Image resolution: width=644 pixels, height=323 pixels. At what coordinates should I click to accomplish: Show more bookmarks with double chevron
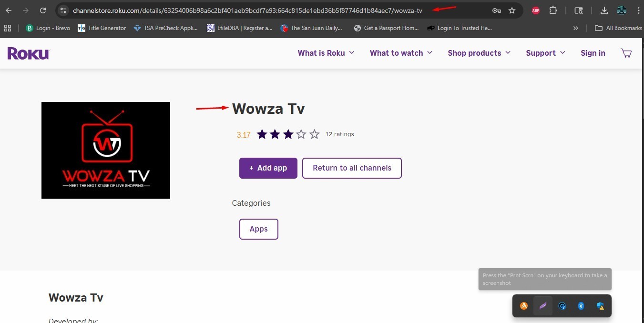(576, 28)
